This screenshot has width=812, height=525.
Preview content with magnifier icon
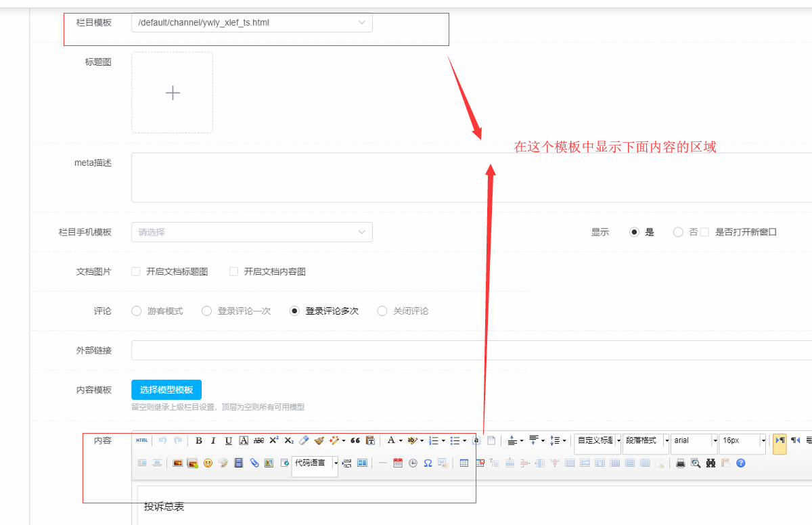(696, 463)
